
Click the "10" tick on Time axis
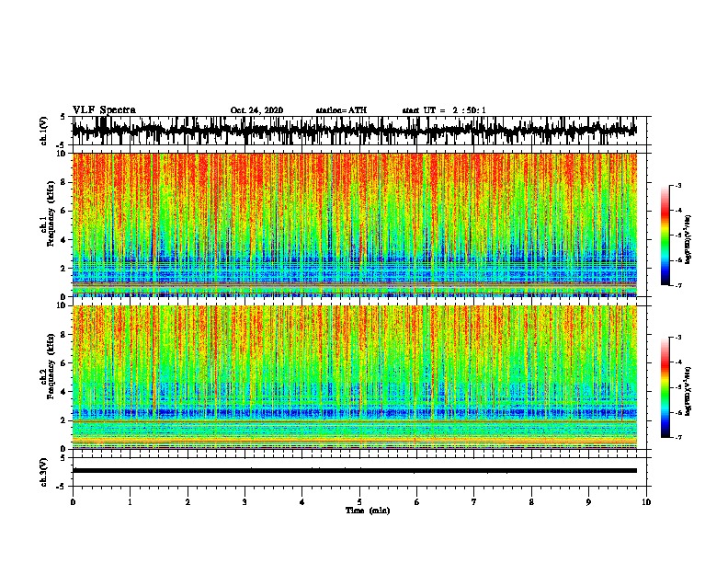click(646, 502)
